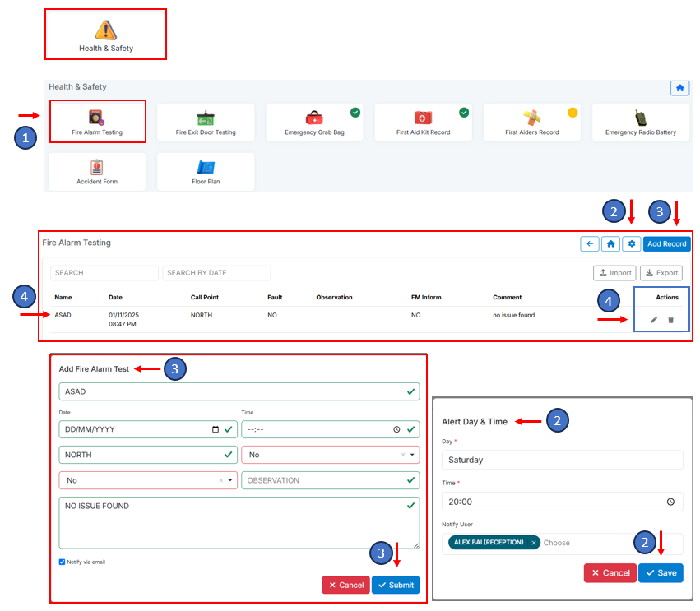Remove the ALEX BAI (RECEPTION) tag
Image resolution: width=700 pixels, height=611 pixels.
click(x=533, y=543)
